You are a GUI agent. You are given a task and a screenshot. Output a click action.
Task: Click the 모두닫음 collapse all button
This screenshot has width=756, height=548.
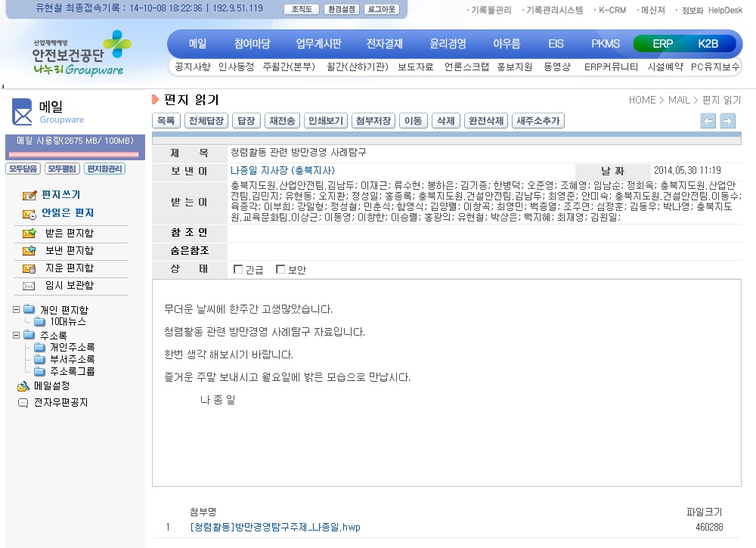pyautogui.click(x=23, y=169)
